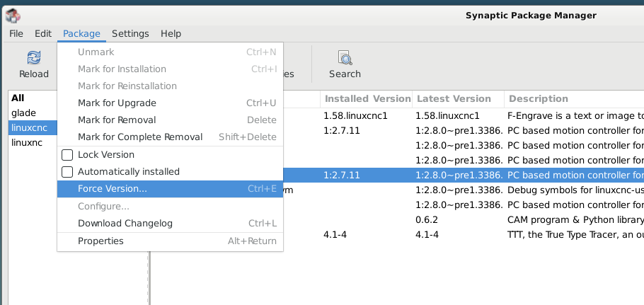Select the CAM program & Python library row

point(575,219)
